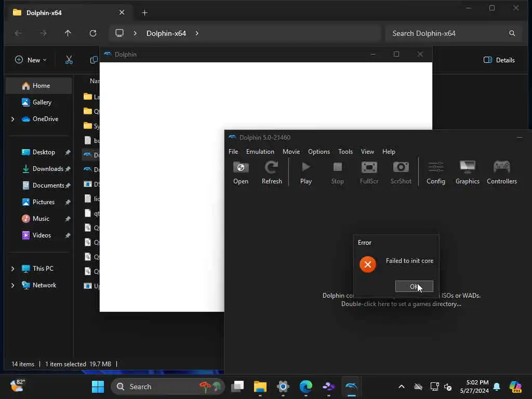Image resolution: width=532 pixels, height=399 pixels.
Task: Open the Options menu
Action: pyautogui.click(x=318, y=152)
